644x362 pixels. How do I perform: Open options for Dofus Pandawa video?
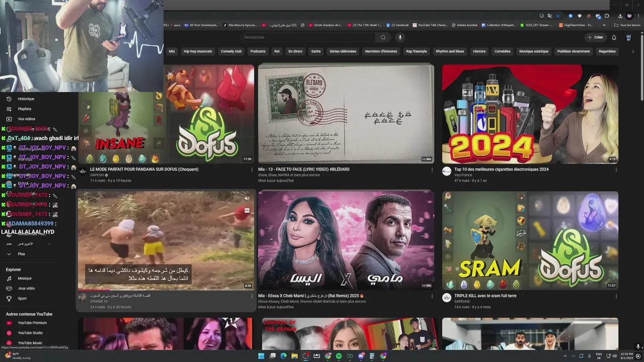click(x=252, y=169)
